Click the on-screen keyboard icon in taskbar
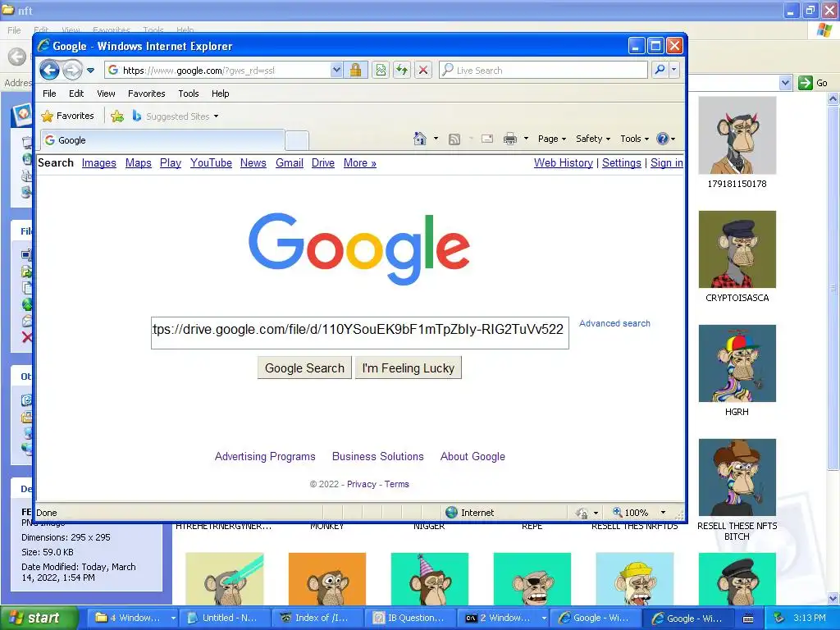Image resolution: width=840 pixels, height=630 pixels. 748,619
